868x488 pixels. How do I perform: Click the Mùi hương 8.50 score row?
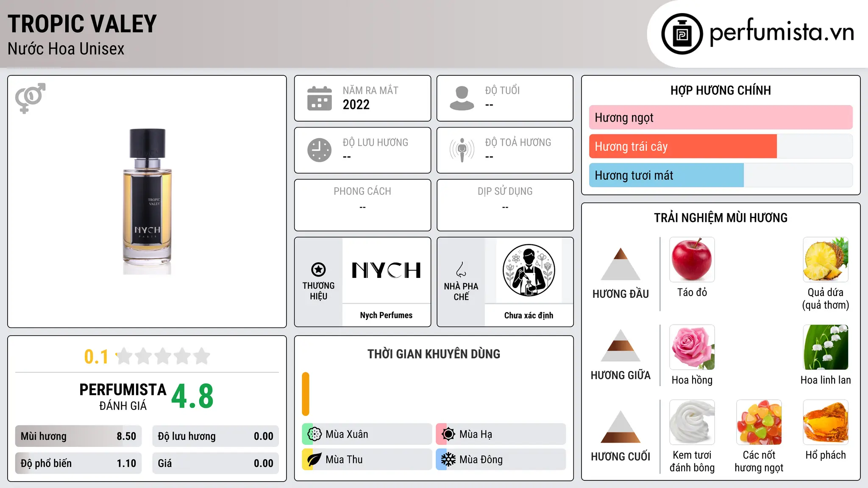pyautogui.click(x=78, y=436)
